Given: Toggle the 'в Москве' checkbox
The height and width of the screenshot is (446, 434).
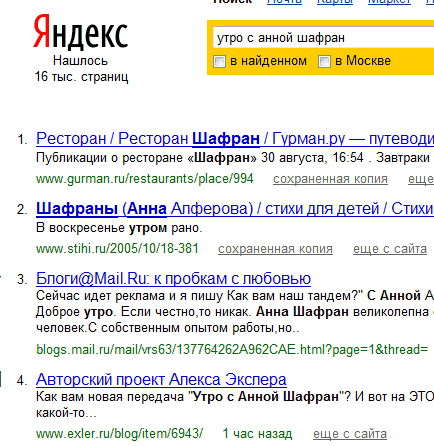Looking at the screenshot, I should tap(324, 62).
